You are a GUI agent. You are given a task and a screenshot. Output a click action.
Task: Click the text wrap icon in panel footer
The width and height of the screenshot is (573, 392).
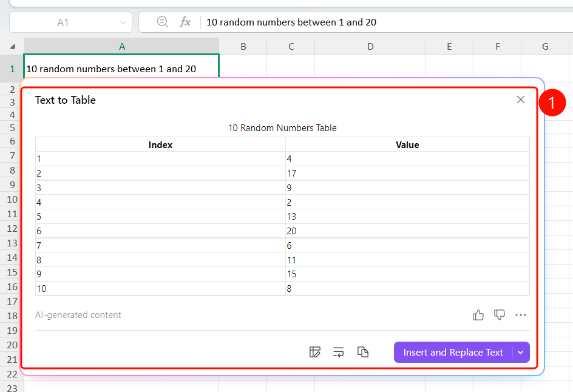tap(338, 352)
